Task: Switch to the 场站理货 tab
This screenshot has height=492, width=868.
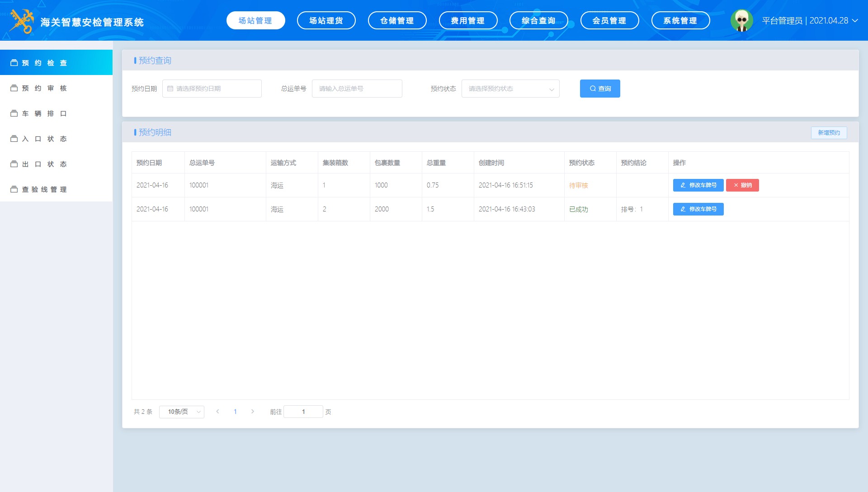Action: [x=326, y=21]
